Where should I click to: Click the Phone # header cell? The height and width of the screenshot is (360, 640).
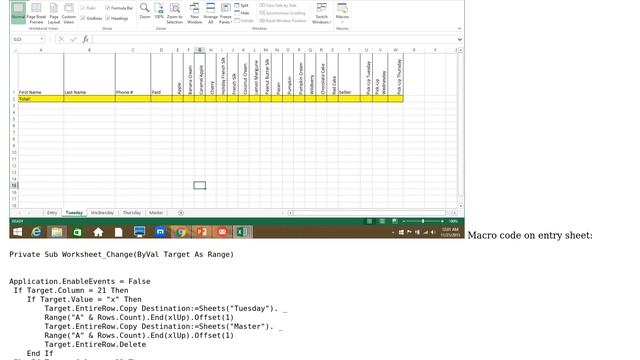133,74
